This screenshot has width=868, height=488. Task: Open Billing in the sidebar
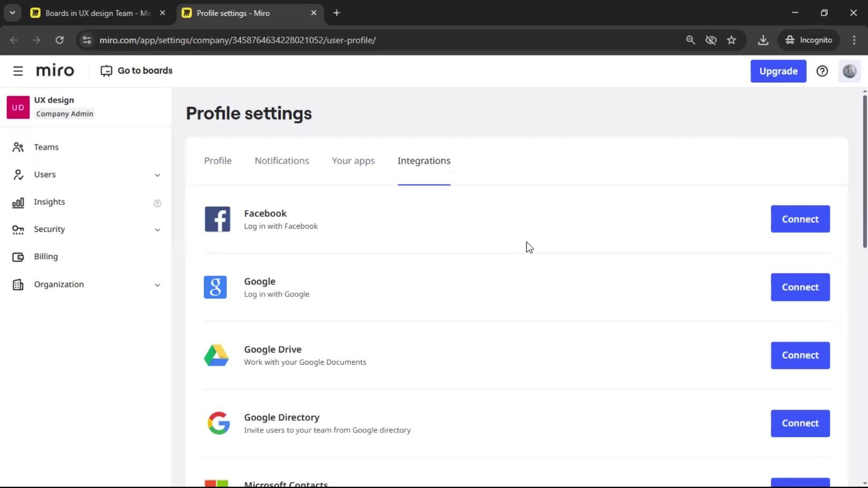(x=46, y=257)
